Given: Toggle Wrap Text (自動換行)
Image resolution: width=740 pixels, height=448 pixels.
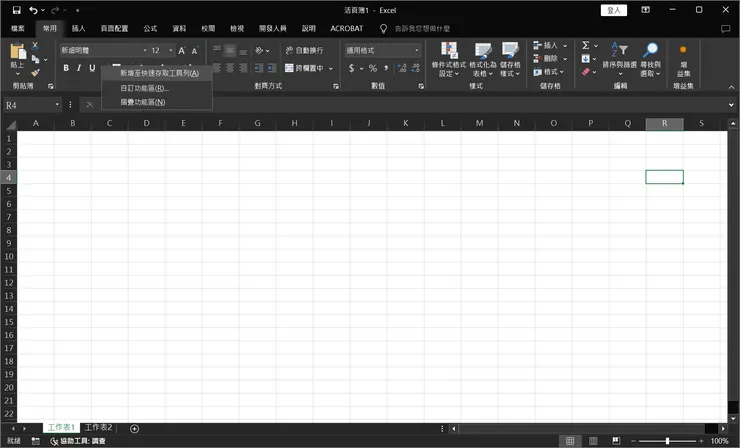Looking at the screenshot, I should (304, 51).
